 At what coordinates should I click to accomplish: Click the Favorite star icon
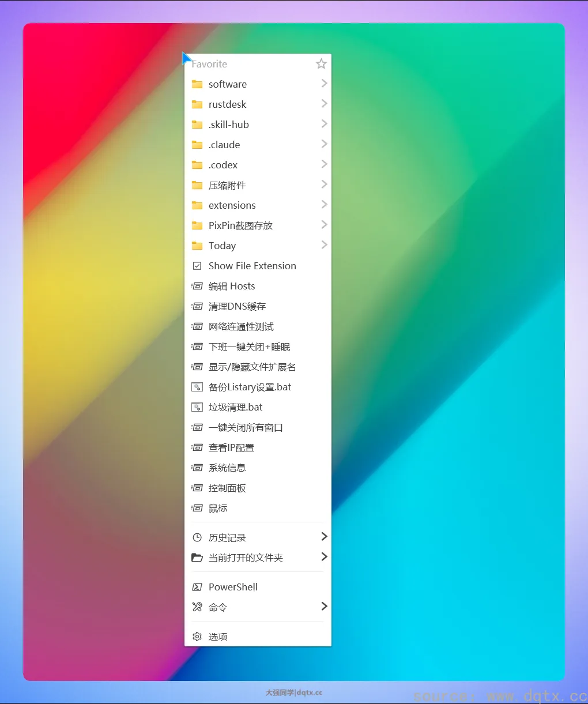pos(321,64)
